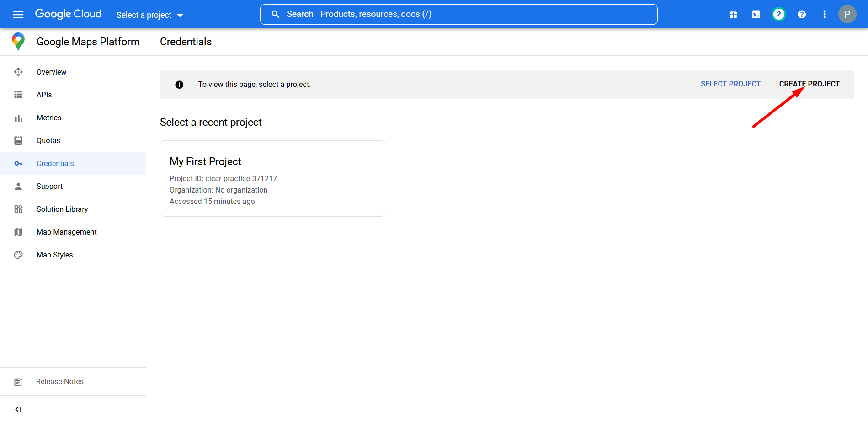Click the Metrics bar chart icon

pyautogui.click(x=18, y=118)
